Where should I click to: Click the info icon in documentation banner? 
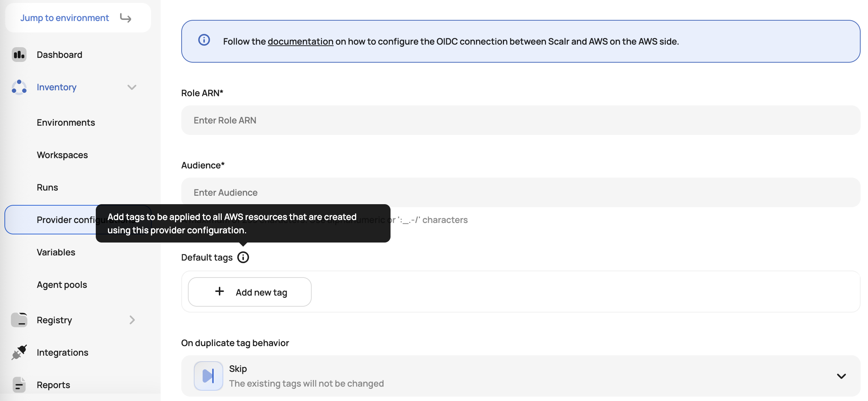204,40
